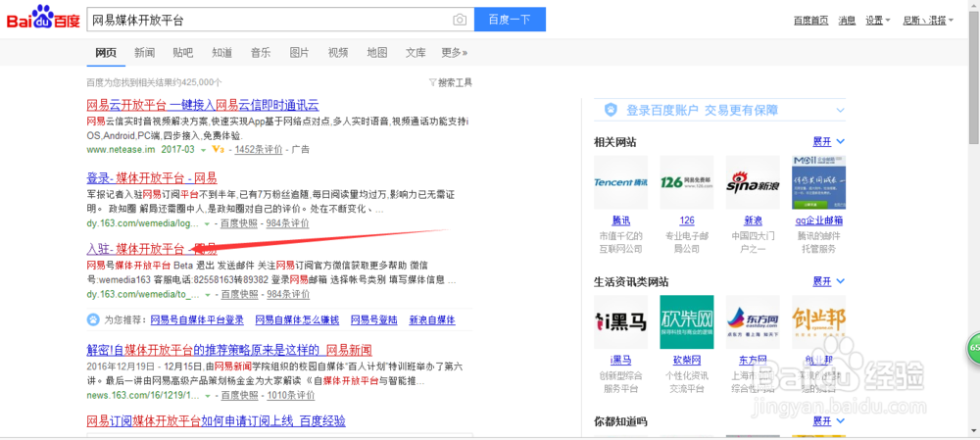
Task: Open the 搜索工具 filter
Action: 451,82
